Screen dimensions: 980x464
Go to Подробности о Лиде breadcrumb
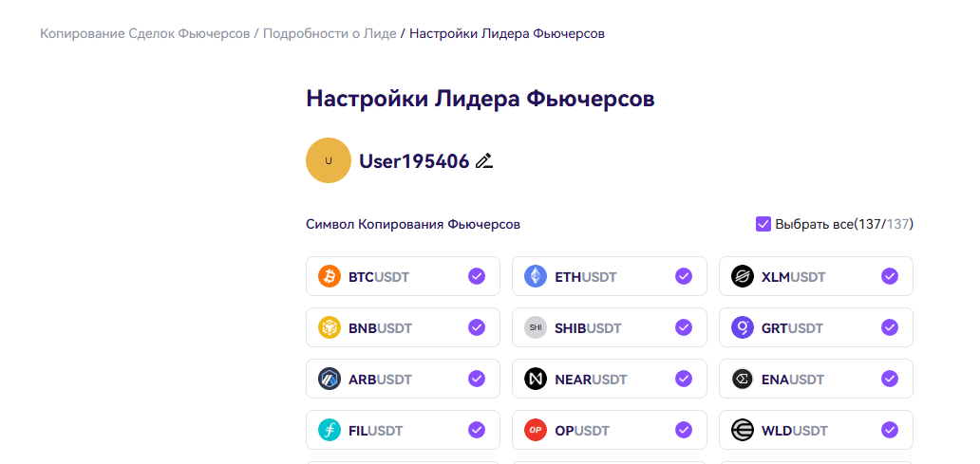coord(330,34)
